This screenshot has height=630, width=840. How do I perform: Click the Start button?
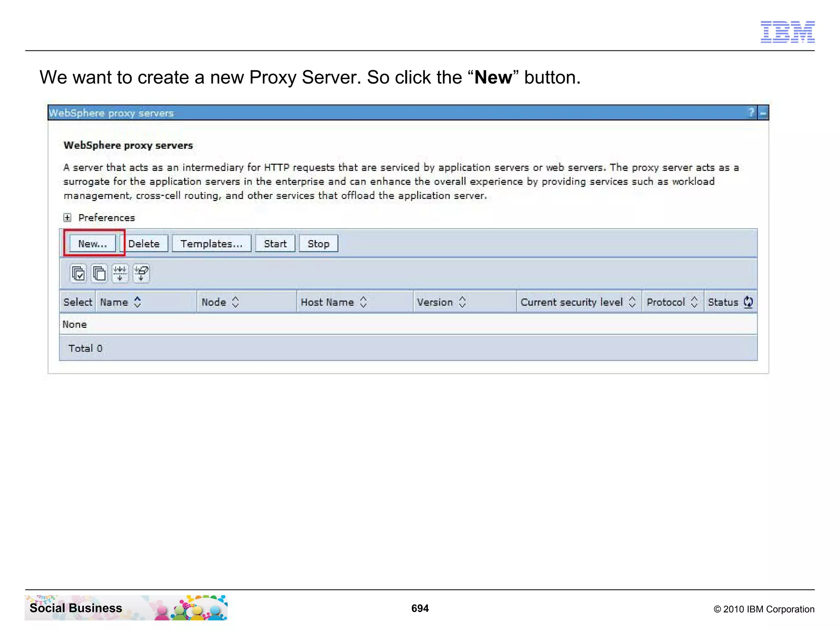tap(275, 244)
